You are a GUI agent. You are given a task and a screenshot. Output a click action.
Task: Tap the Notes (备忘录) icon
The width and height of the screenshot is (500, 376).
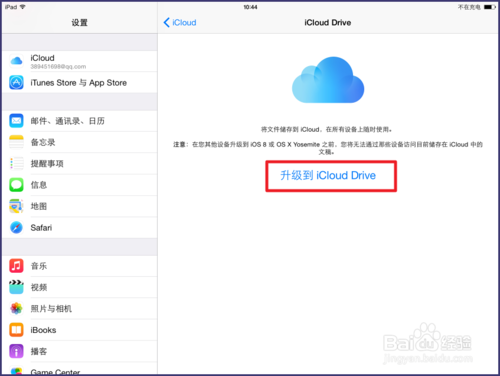pos(16,142)
